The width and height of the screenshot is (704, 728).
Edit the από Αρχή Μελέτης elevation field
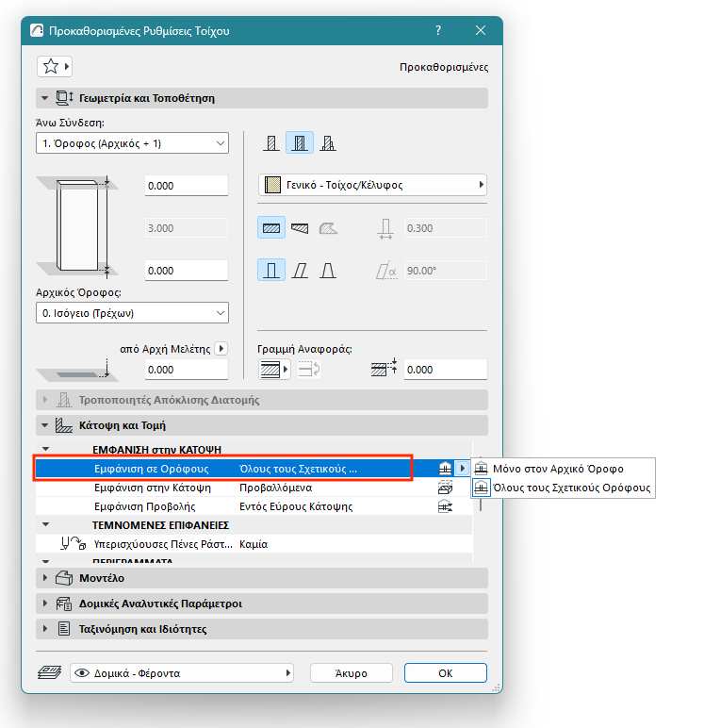click(x=187, y=370)
